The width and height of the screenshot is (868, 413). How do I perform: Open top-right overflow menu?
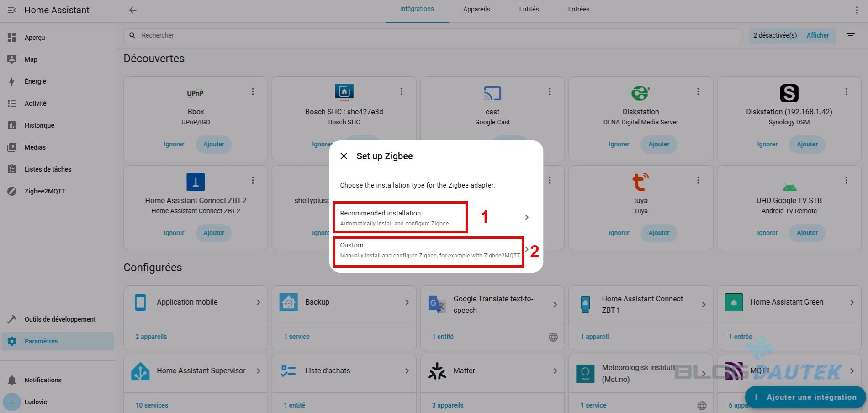click(857, 10)
